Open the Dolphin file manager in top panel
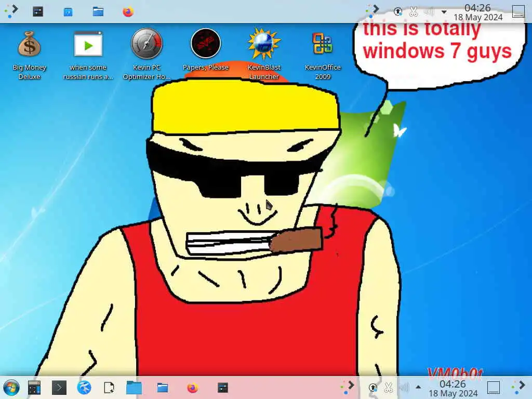The width and height of the screenshot is (532, 399). pos(98,11)
